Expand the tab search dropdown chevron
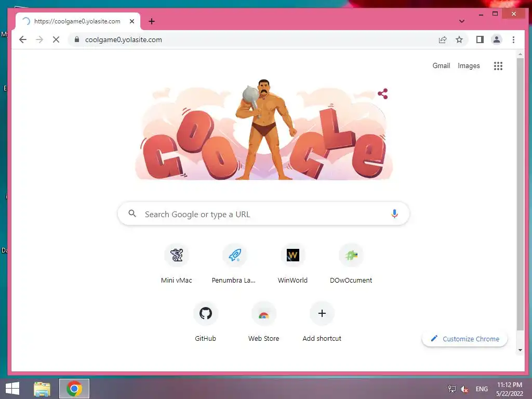The height and width of the screenshot is (399, 532). pyautogui.click(x=462, y=21)
